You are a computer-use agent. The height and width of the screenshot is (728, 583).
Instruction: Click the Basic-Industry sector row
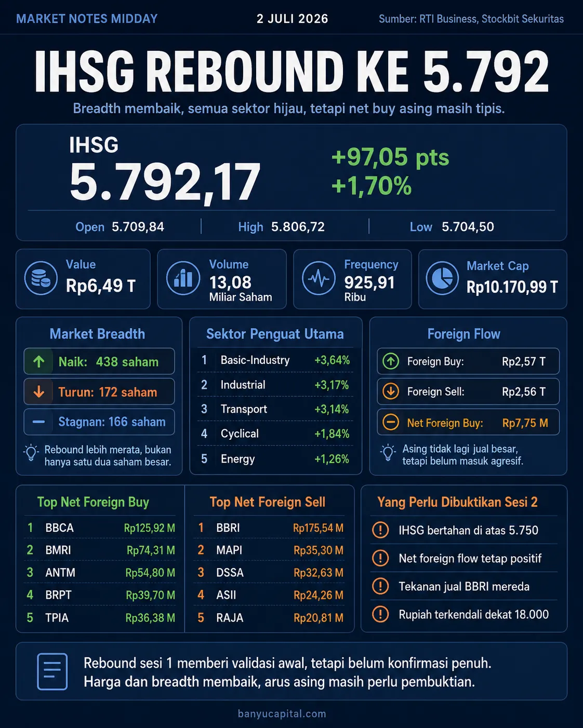tap(275, 360)
